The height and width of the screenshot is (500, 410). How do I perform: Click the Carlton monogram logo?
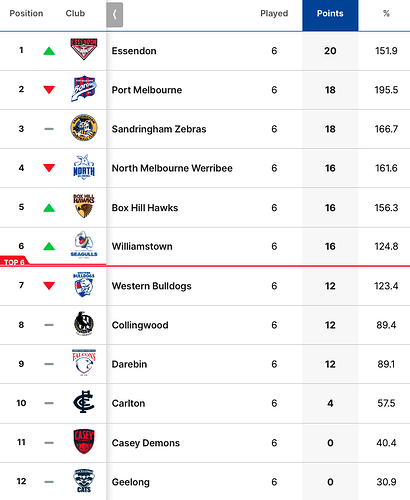tap(84, 402)
